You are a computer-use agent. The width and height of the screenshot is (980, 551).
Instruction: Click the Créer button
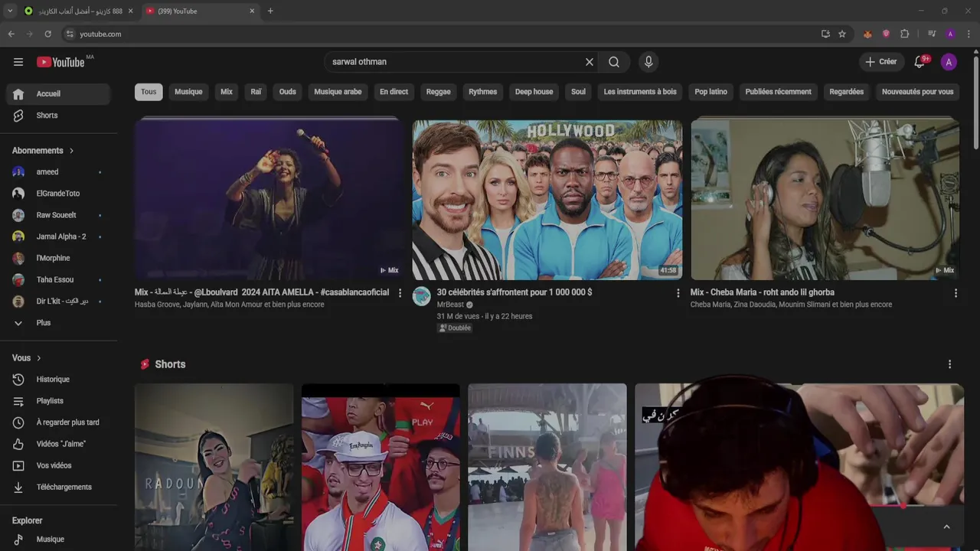[881, 62]
